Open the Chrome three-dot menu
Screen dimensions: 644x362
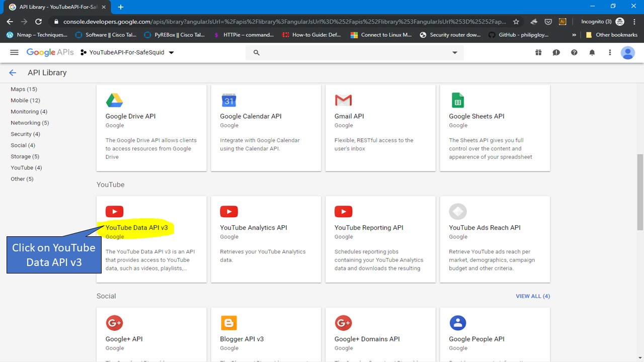pos(634,22)
